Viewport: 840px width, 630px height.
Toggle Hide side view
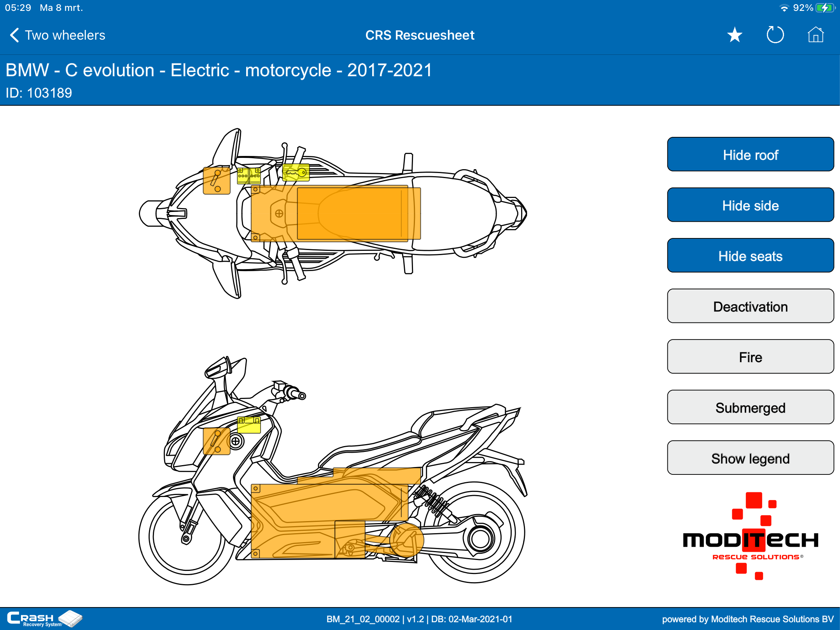click(x=751, y=205)
